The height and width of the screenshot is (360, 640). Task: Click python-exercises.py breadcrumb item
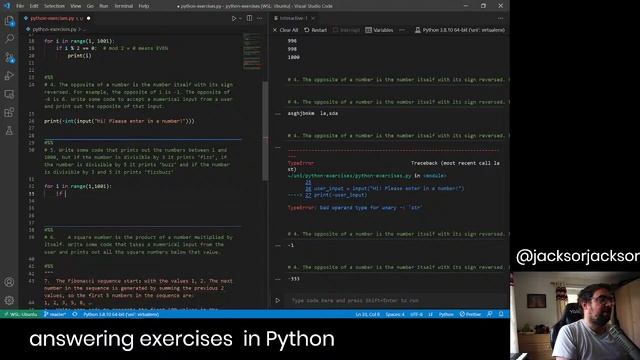point(54,29)
